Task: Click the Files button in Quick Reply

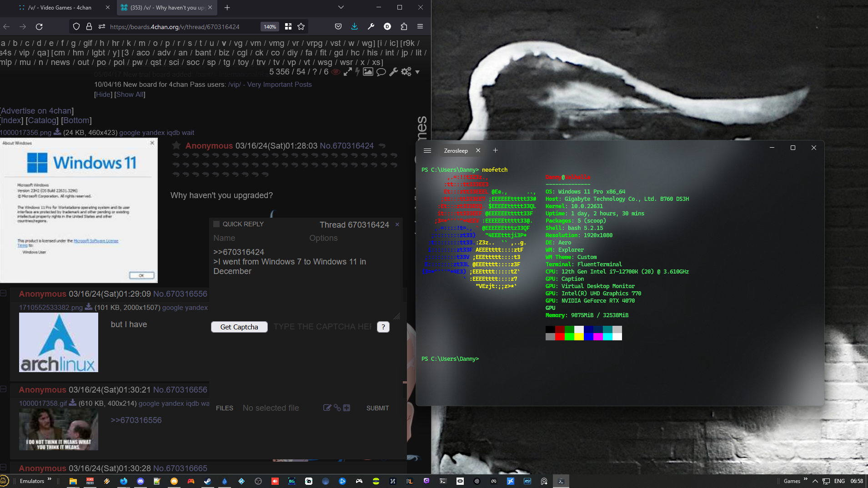Action: pyautogui.click(x=225, y=408)
